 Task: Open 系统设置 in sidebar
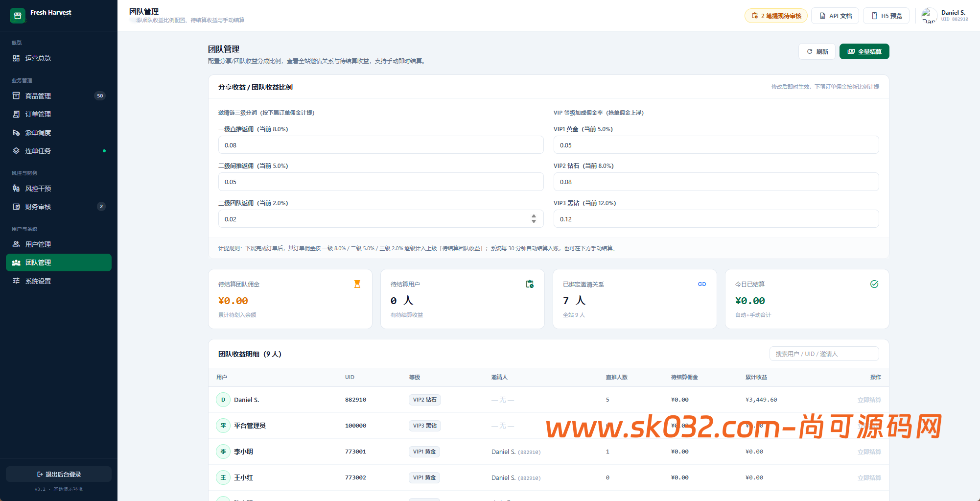click(x=59, y=281)
